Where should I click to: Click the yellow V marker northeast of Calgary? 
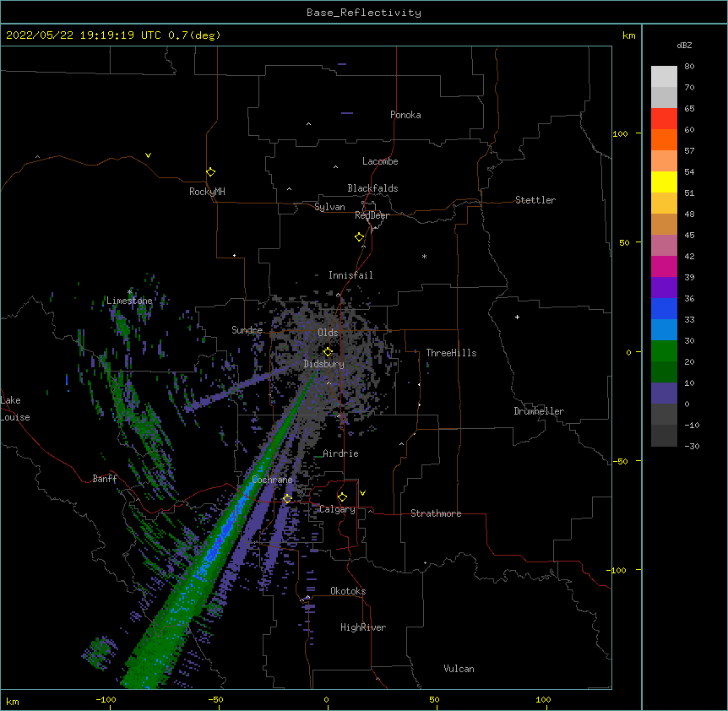coord(362,493)
